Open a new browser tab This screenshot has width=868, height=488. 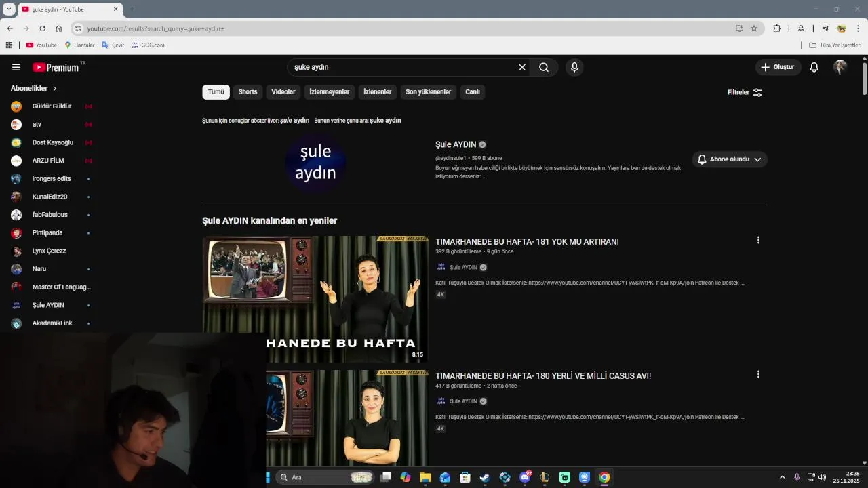pos(132,9)
